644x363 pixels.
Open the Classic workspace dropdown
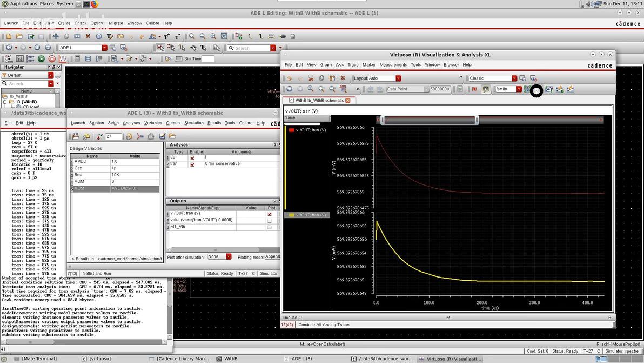point(514,78)
